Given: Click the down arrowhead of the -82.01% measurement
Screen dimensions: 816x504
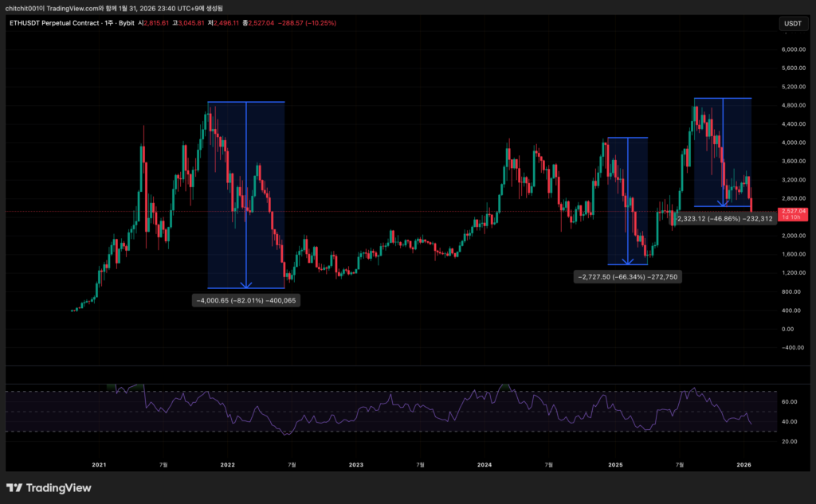Looking at the screenshot, I should click(x=246, y=284).
